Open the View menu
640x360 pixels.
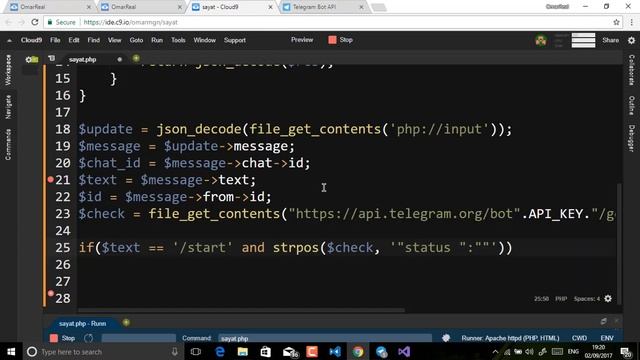115,40
